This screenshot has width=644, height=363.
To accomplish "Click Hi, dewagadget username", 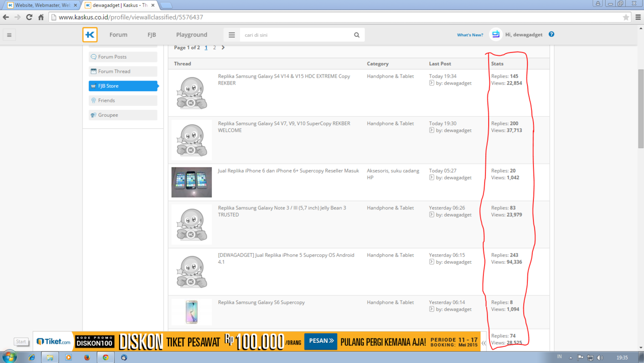I will click(x=524, y=35).
